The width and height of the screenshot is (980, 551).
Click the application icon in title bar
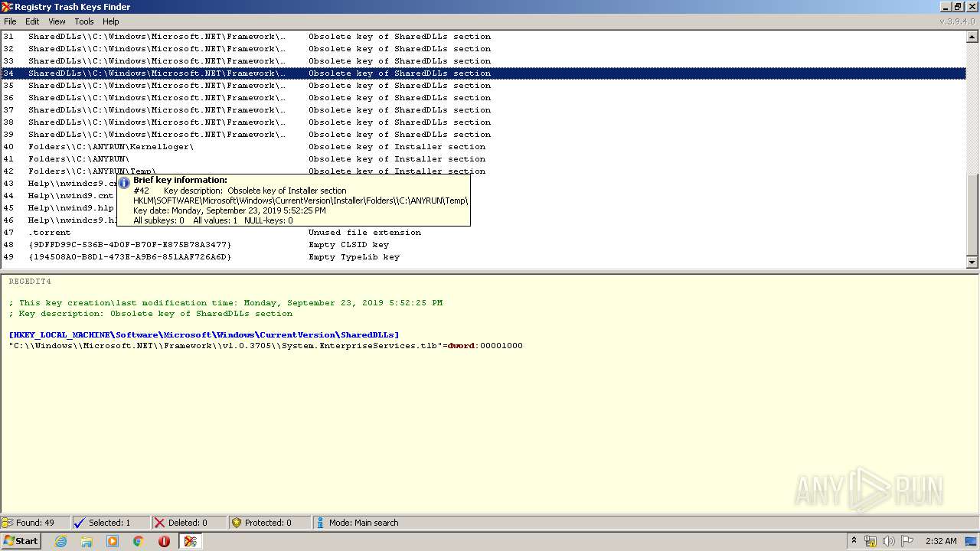(7, 7)
